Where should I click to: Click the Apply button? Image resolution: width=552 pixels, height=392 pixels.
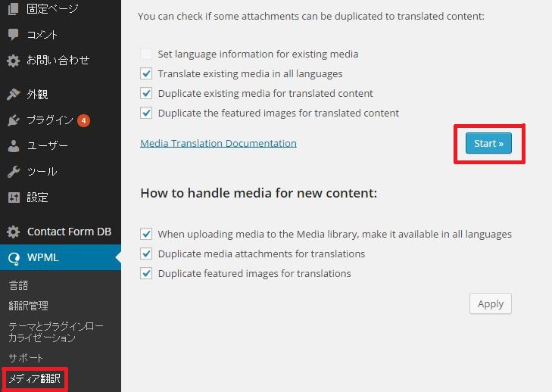click(491, 303)
